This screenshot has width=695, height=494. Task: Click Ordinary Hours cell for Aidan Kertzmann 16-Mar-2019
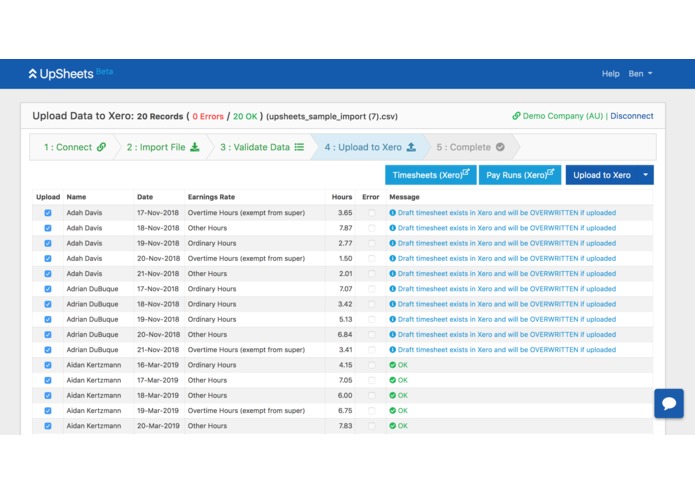212,365
